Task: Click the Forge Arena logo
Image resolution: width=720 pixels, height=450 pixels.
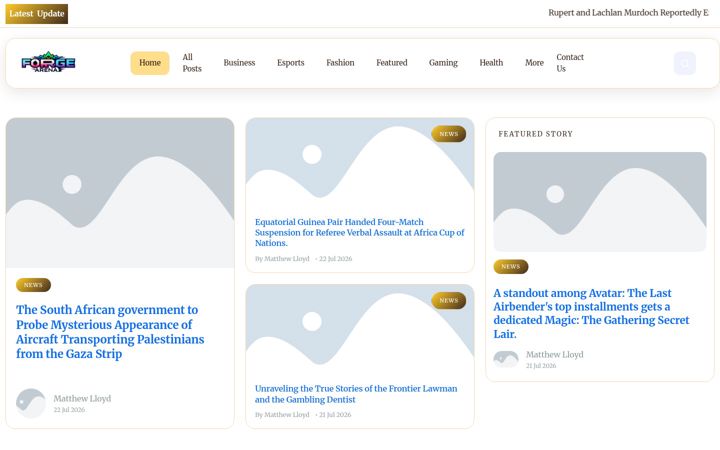Action: pos(48,62)
